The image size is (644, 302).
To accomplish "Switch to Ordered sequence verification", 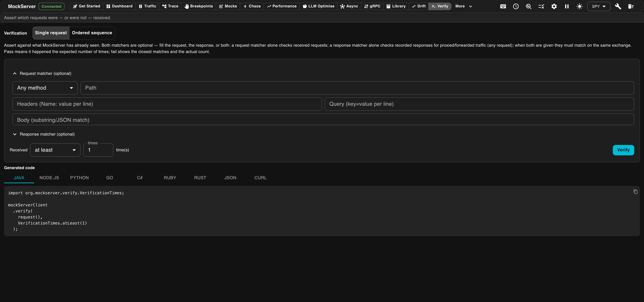I will 92,33.
